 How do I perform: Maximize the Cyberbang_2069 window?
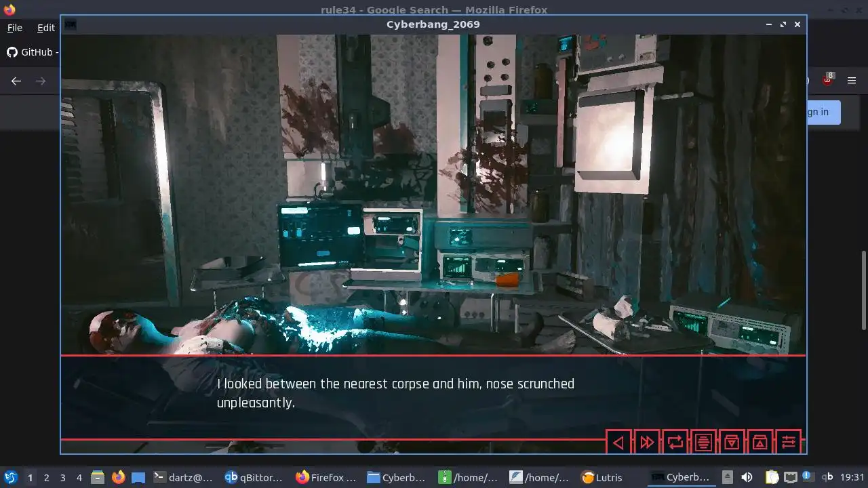[x=783, y=24]
